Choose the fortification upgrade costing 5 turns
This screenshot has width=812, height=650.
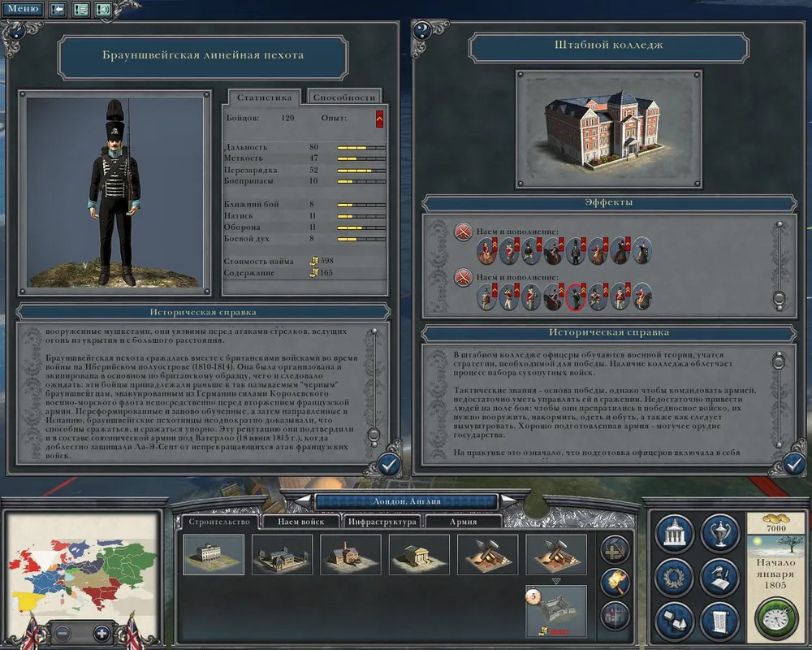tap(556, 611)
